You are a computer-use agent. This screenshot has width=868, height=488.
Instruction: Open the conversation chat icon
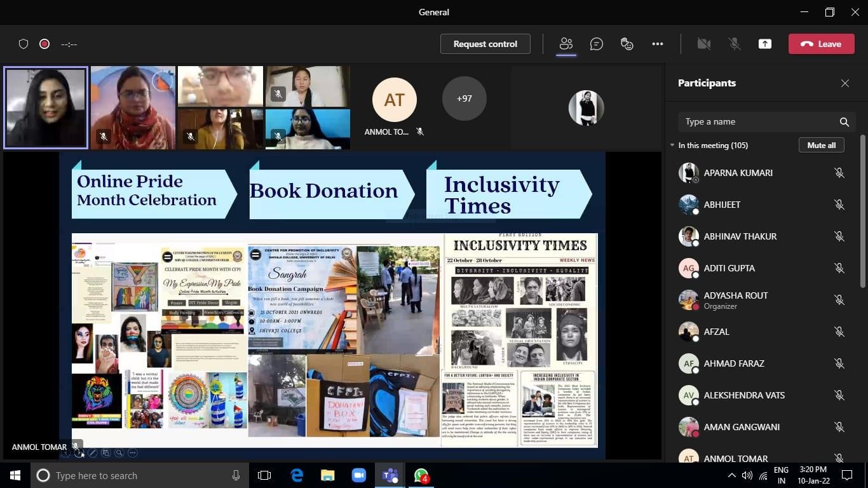(x=596, y=44)
